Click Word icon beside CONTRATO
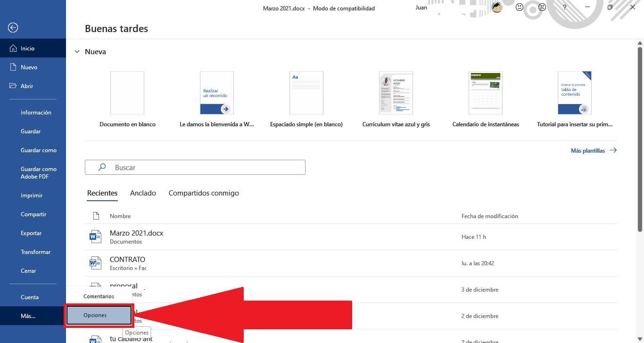 [96, 263]
